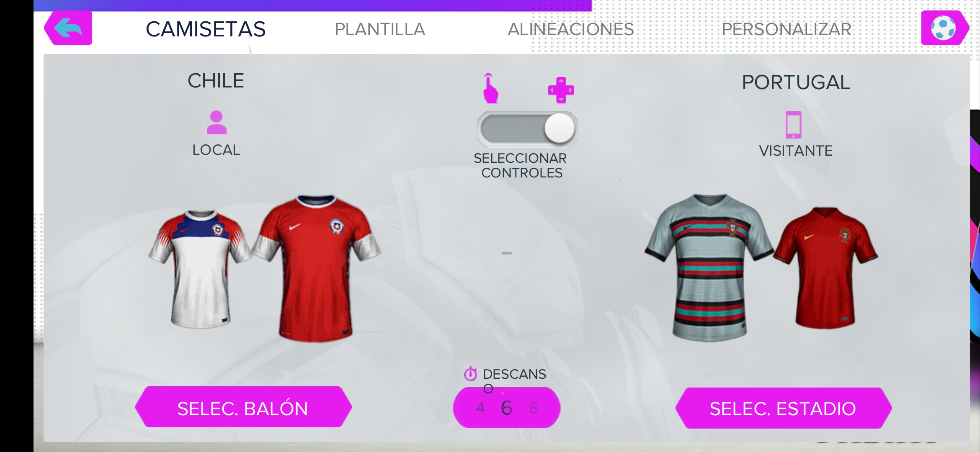
Task: Click the Selec. Estadio button
Action: 784,408
